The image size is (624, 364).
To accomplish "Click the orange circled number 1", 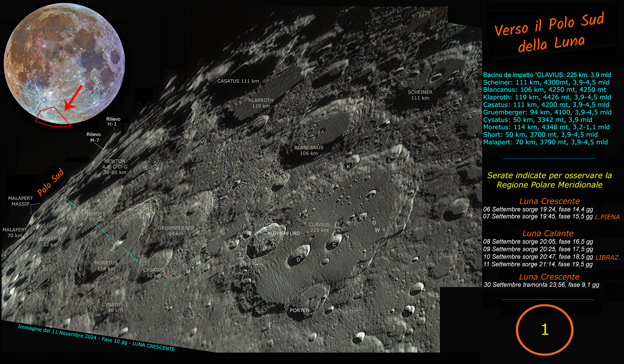I will point(544,330).
